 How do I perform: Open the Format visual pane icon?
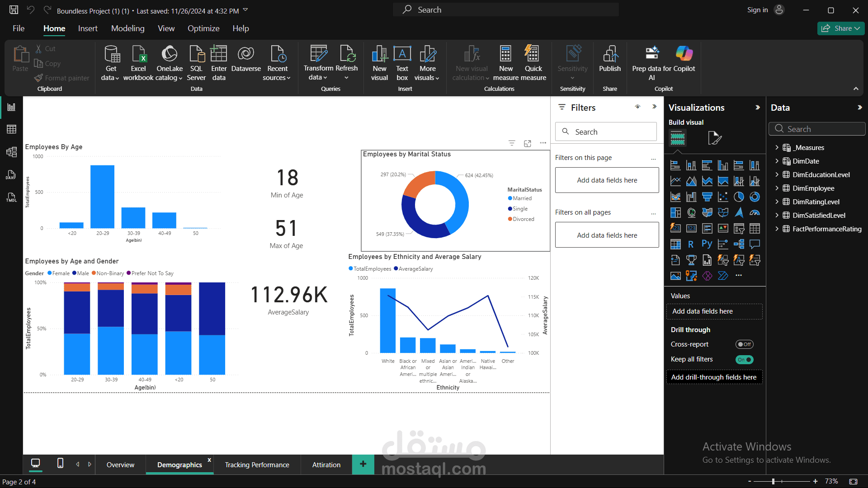(x=715, y=138)
